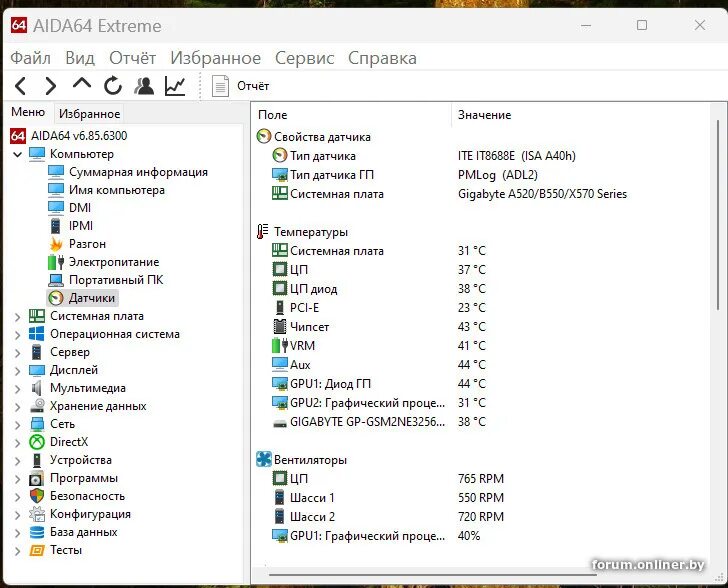Go forward with the right arrow icon
The height and width of the screenshot is (588, 728).
[x=50, y=86]
